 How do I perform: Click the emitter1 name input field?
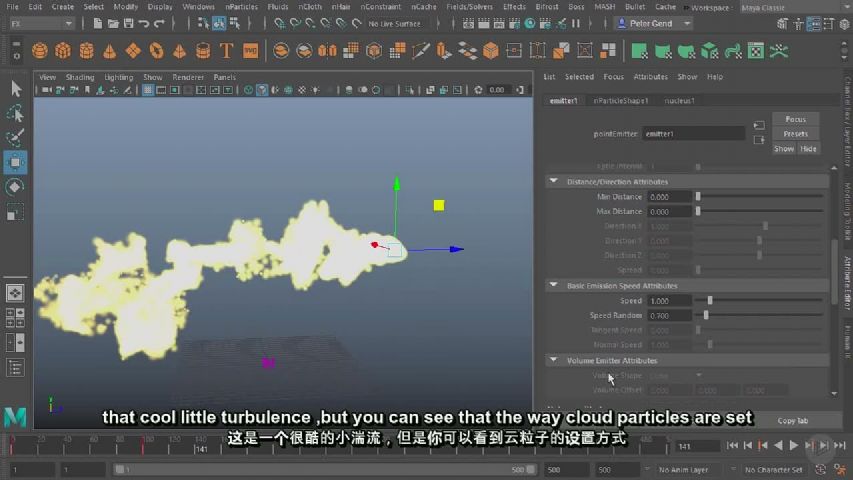tap(694, 134)
